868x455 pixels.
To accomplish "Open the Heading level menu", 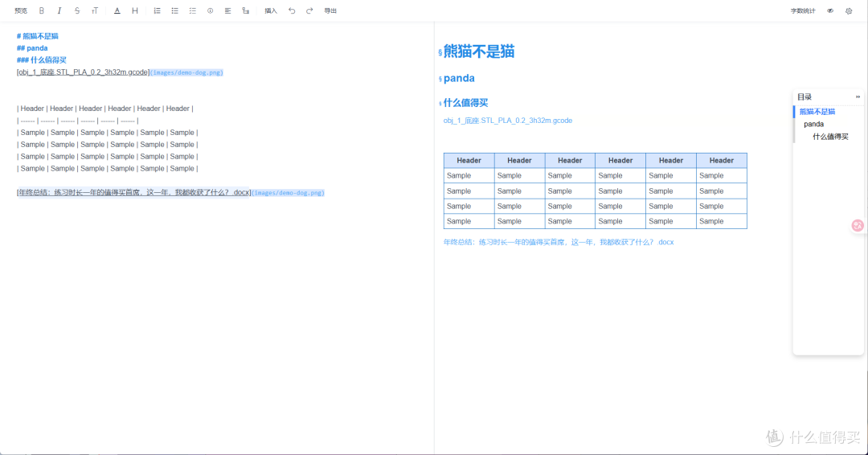I will coord(134,10).
